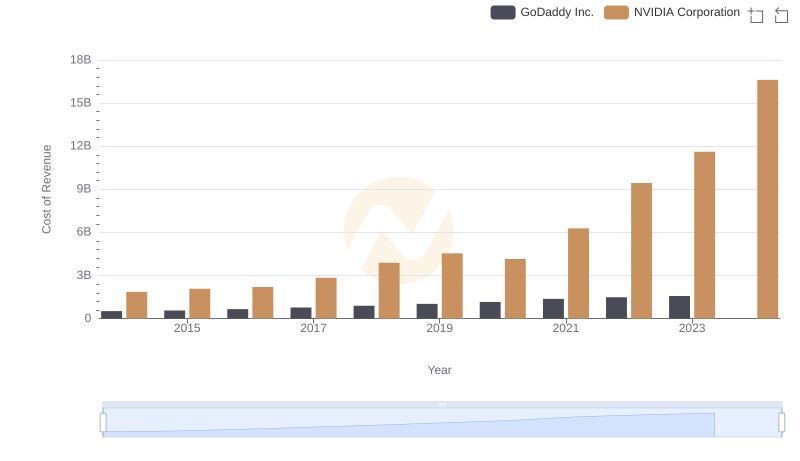Click the tallest NVIDIA bar for 2024

point(767,199)
